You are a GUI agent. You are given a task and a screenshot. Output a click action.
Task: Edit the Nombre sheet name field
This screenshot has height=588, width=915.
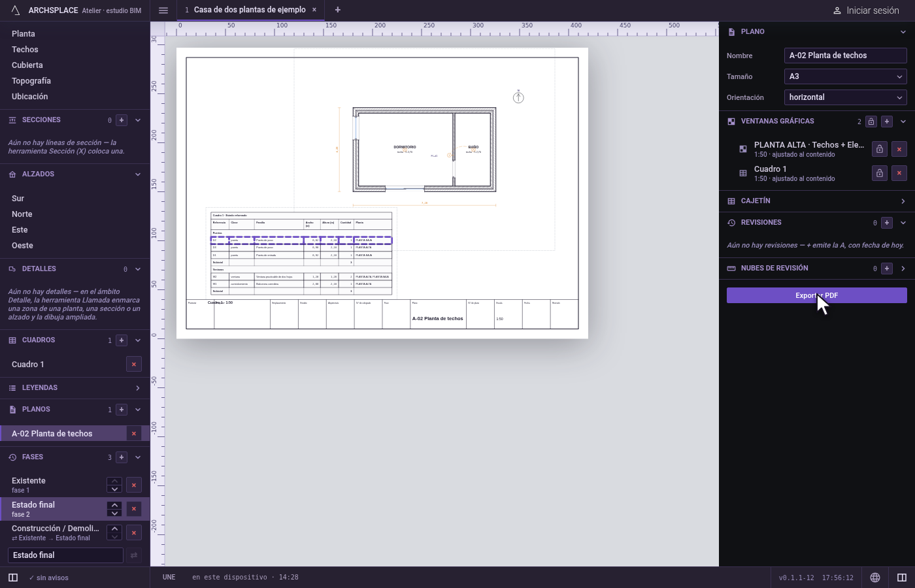coord(846,56)
